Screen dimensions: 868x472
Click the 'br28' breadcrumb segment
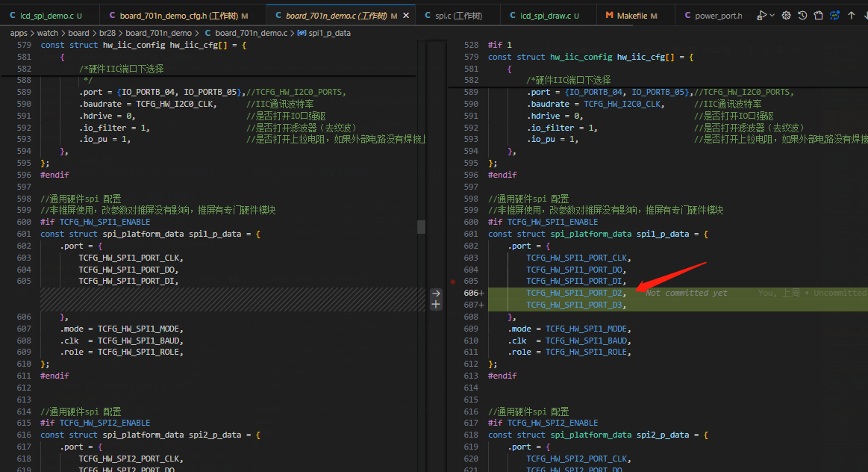pos(107,34)
